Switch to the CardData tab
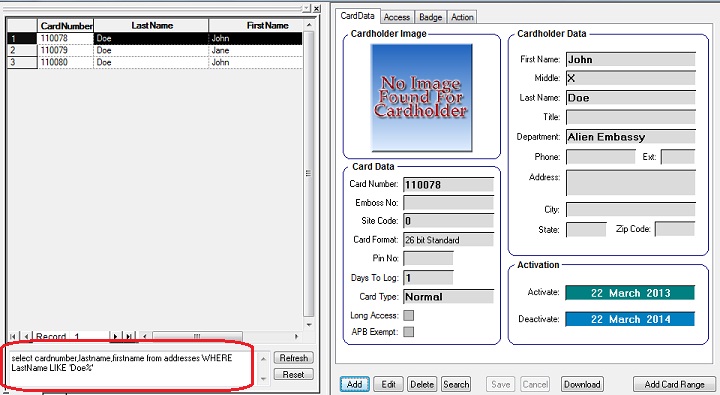720x395 pixels. click(x=357, y=16)
